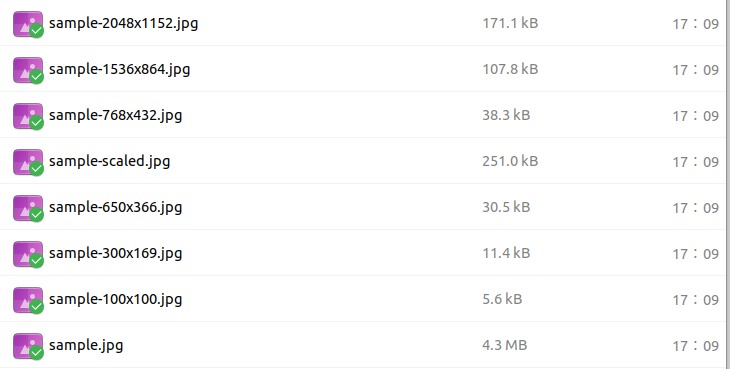Select the sample-2048x1152.jpg image icon
Viewport: 730px width, 369px height.
pos(28,24)
